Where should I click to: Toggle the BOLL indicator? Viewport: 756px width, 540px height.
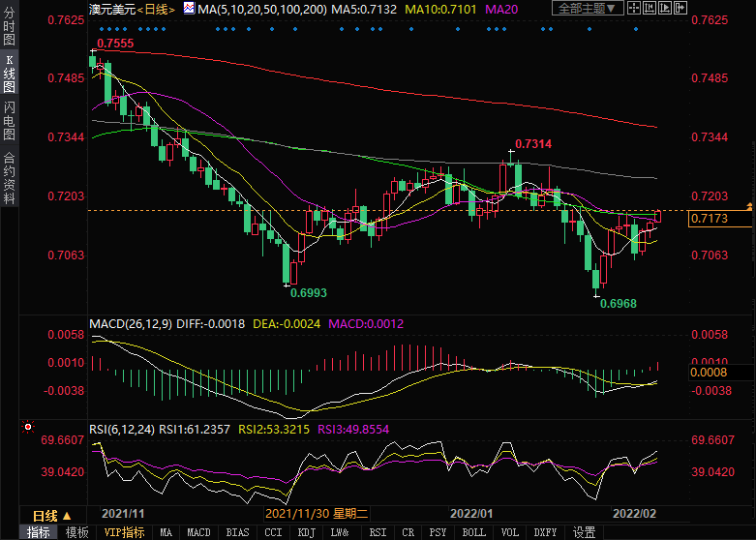click(x=473, y=532)
